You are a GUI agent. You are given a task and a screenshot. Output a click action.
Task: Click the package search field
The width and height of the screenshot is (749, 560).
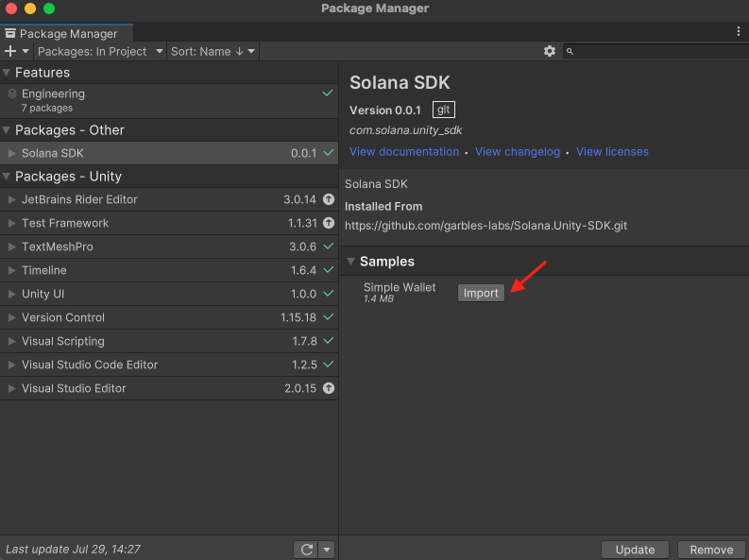pyautogui.click(x=655, y=51)
